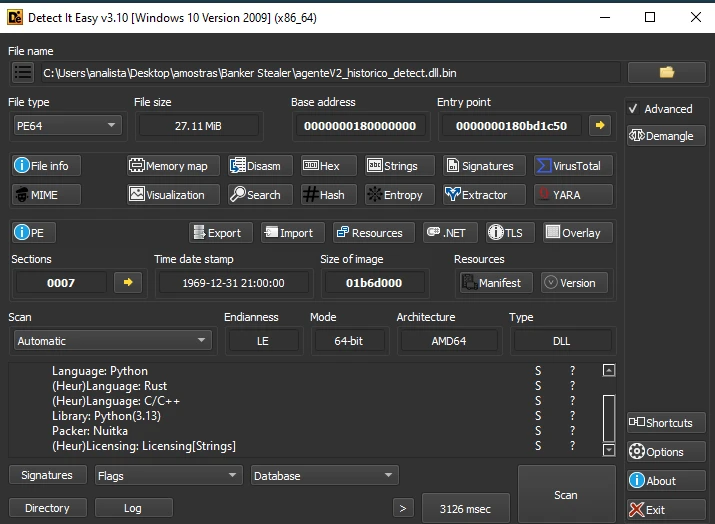Launch the Disasm disassembler tool
Image resolution: width=715 pixels, height=524 pixels.
(255, 166)
